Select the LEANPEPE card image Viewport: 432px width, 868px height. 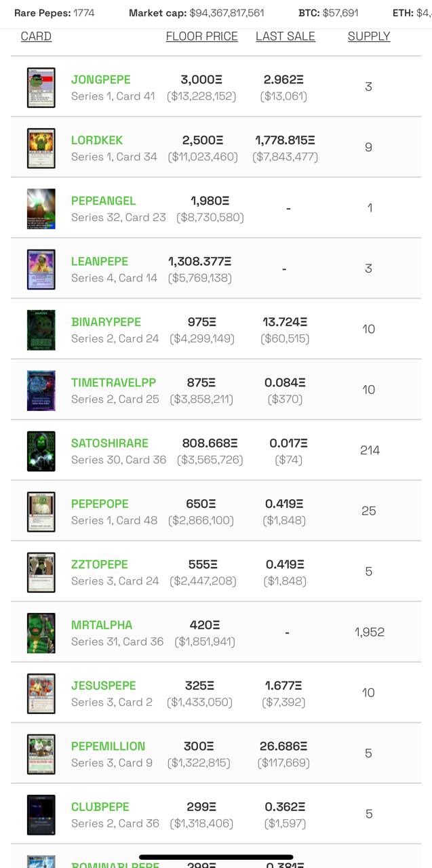[41, 269]
